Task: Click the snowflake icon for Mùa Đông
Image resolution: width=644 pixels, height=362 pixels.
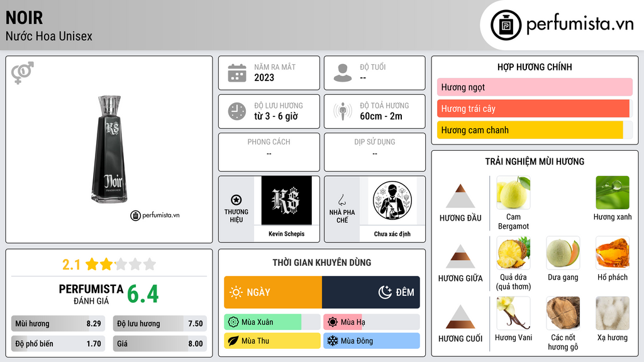Action: click(x=333, y=341)
